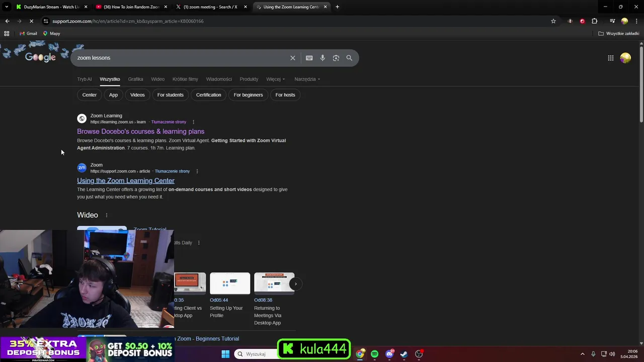
Task: Clear the search box with the X
Action: tap(293, 58)
